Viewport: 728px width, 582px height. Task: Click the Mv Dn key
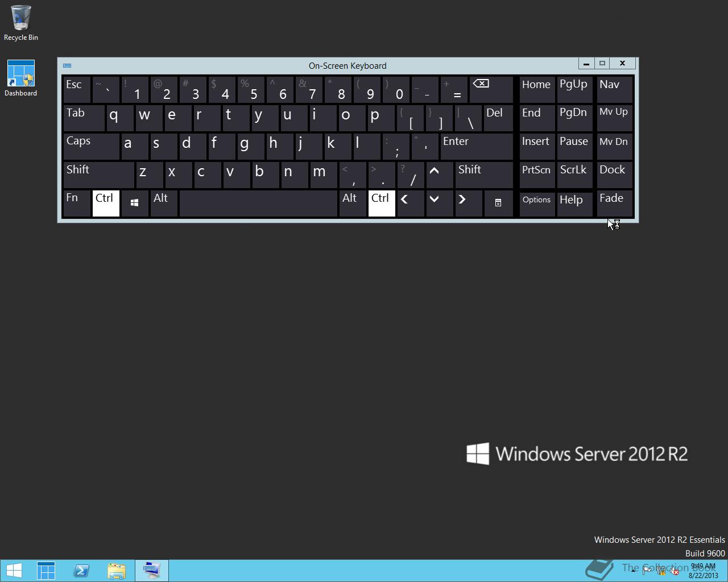[614, 146]
